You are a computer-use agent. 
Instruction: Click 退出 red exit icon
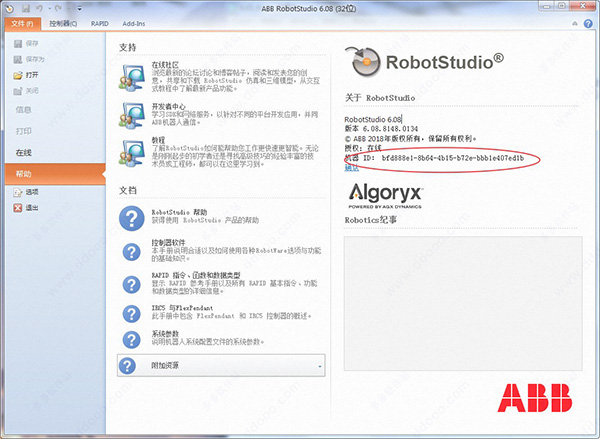point(18,208)
